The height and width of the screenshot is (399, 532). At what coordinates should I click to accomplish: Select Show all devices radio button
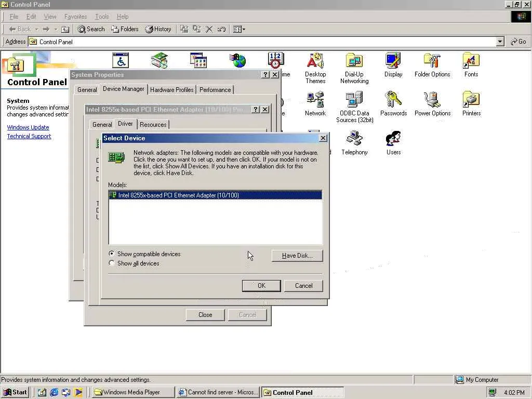111,263
